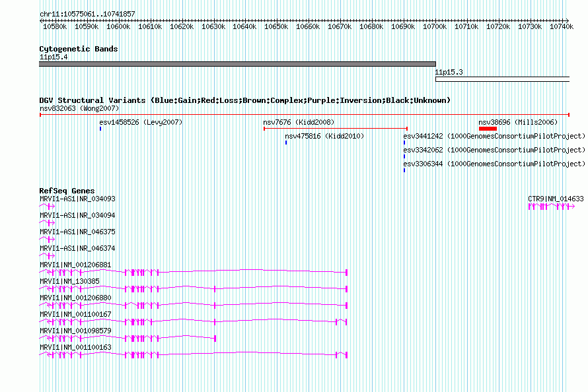Click the MRVI1 NM_001100163 transcript glyph

click(194, 354)
